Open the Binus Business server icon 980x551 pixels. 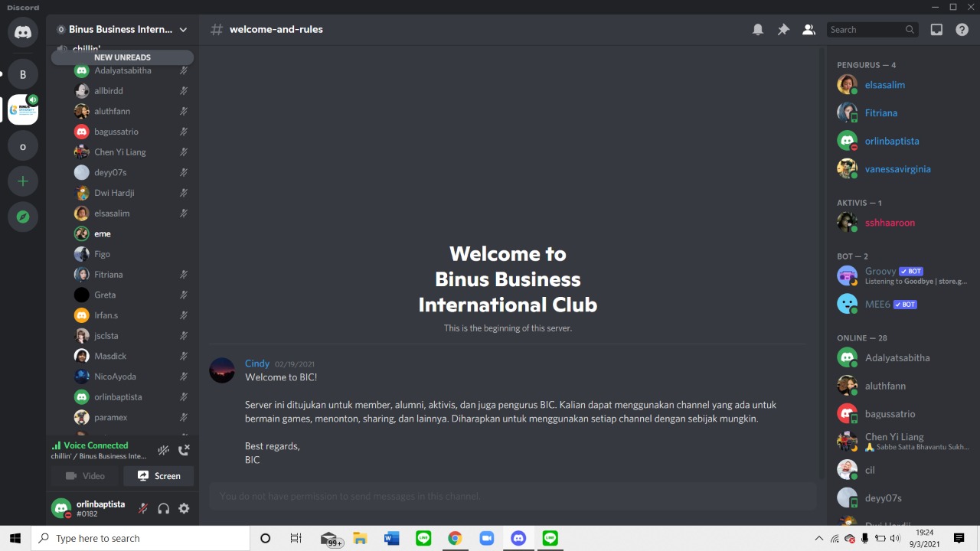click(23, 110)
